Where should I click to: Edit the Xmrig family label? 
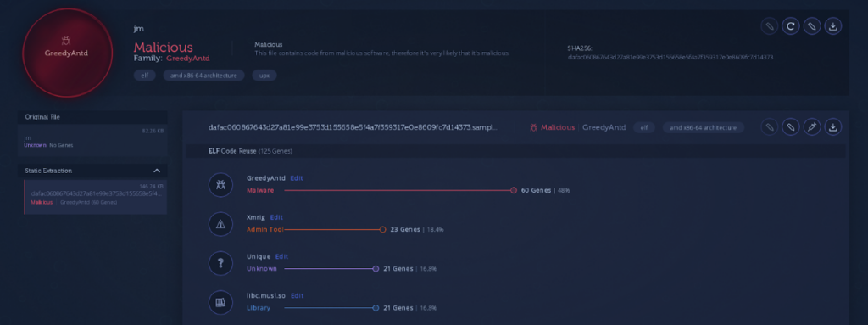[276, 217]
